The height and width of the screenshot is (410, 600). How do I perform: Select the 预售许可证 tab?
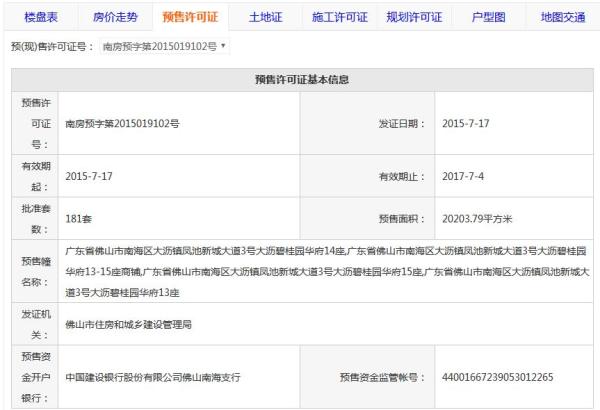[x=190, y=17]
